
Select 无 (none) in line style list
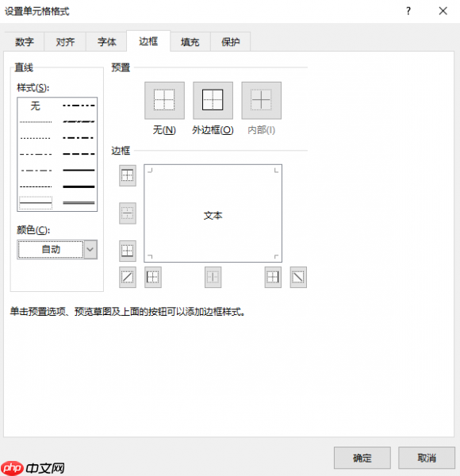click(x=36, y=106)
